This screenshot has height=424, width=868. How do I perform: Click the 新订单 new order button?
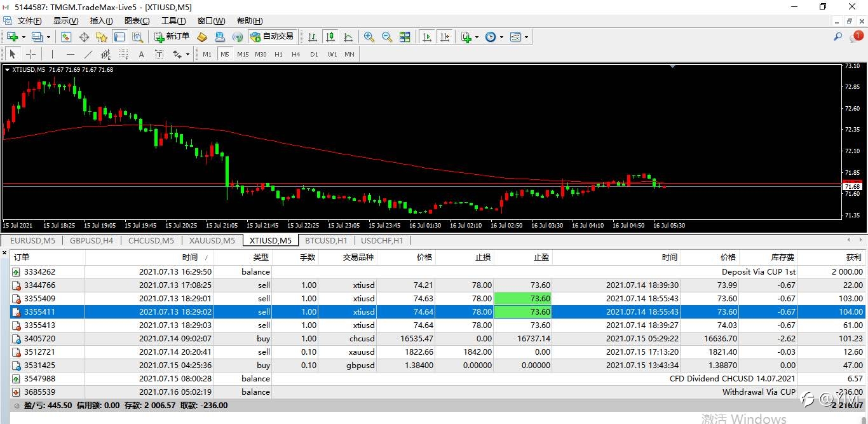click(x=172, y=37)
